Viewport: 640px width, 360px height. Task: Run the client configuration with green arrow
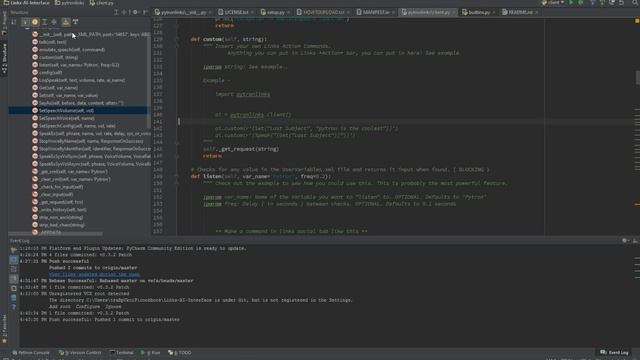click(x=571, y=3)
